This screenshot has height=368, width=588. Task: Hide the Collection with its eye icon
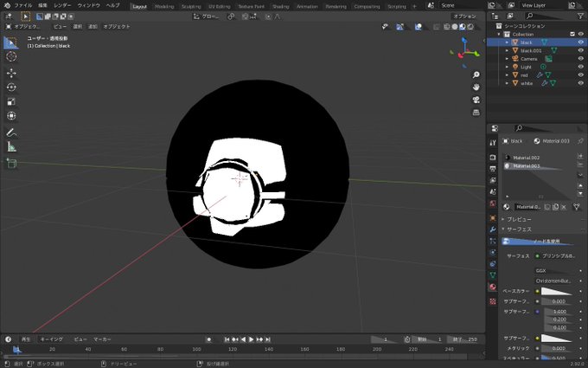click(581, 34)
